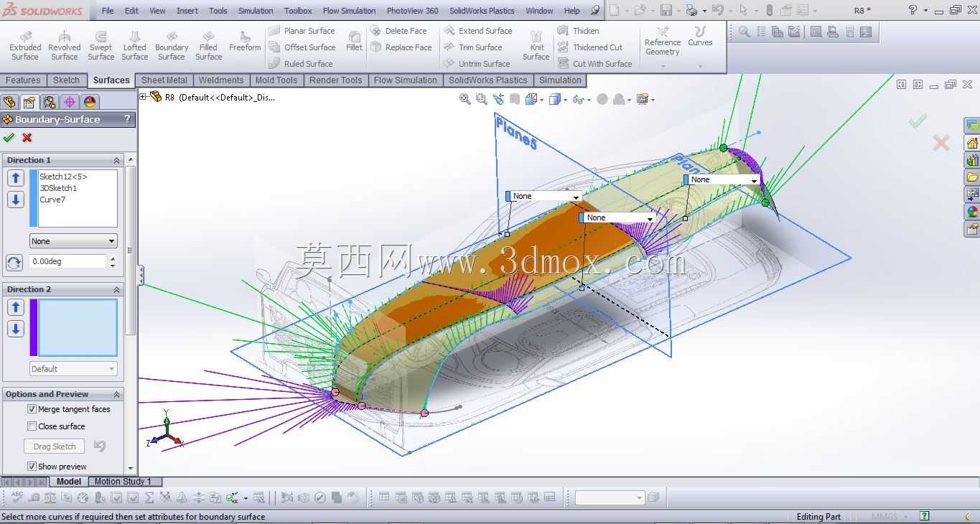Image resolution: width=980 pixels, height=524 pixels.
Task: Choose the Thicken command
Action: tap(578, 31)
